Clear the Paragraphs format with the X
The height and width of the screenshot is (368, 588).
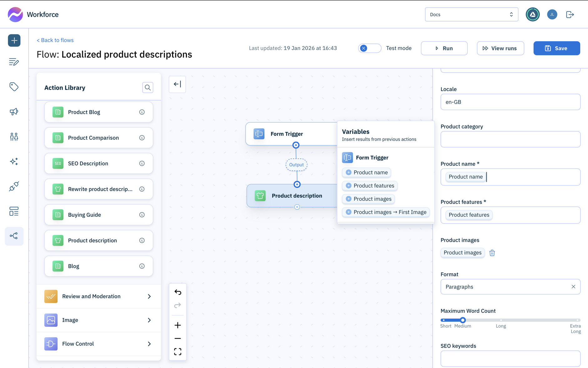[x=574, y=286]
